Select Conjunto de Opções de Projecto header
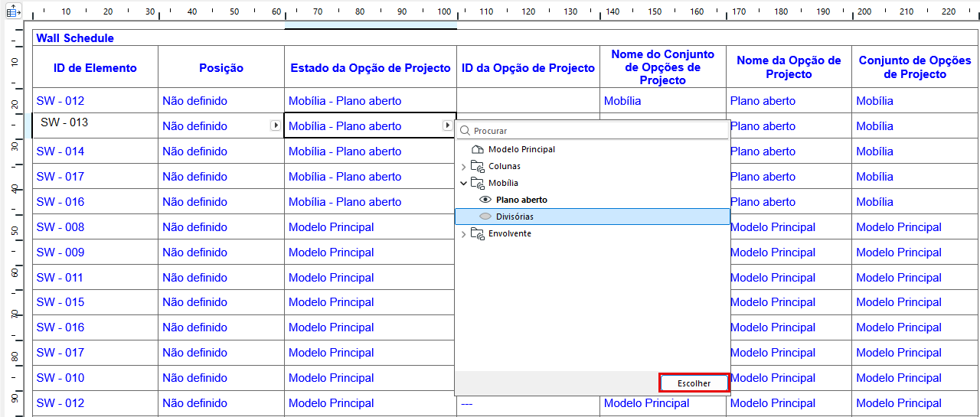The width and height of the screenshot is (980, 417). [x=915, y=67]
